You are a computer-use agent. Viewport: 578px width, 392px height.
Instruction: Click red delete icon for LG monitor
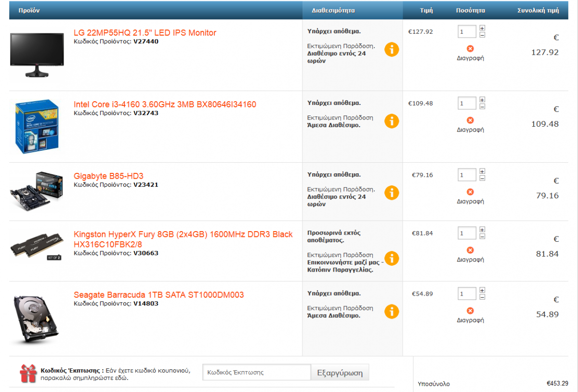click(471, 49)
